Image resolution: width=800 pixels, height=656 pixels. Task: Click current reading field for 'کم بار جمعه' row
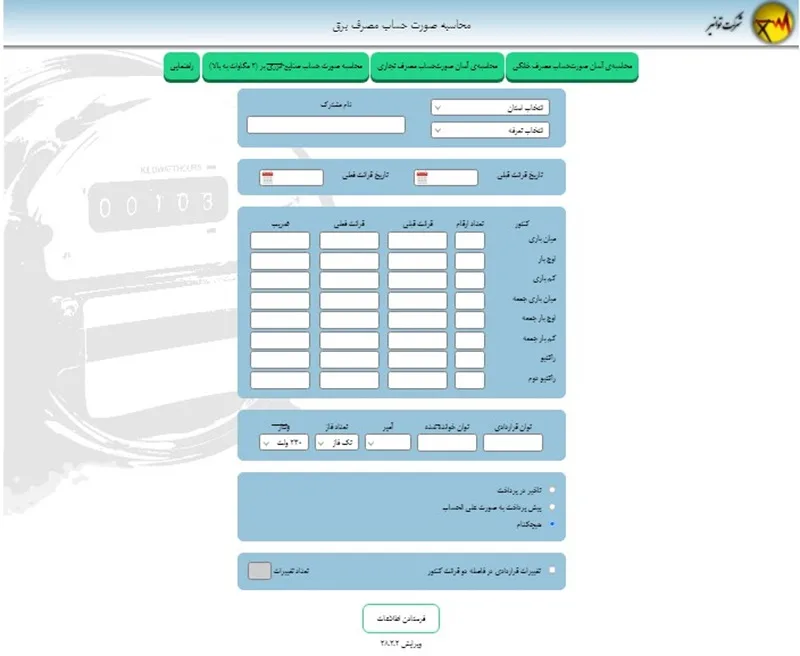pos(349,340)
